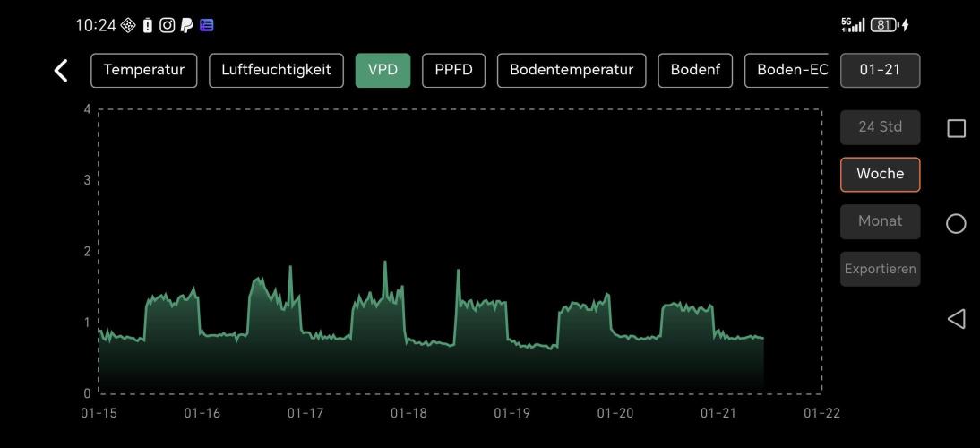Tap the Instagram notification icon

[167, 25]
